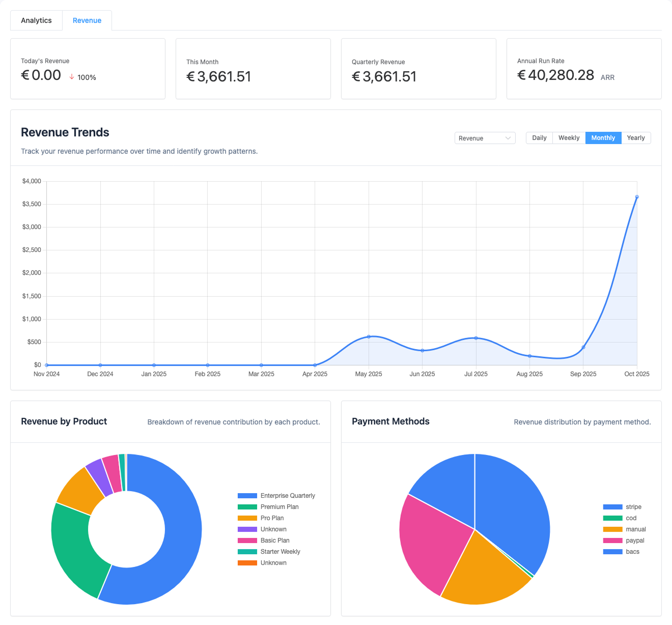Click the May 2025 chart data point
This screenshot has width=672, height=625.
(369, 336)
